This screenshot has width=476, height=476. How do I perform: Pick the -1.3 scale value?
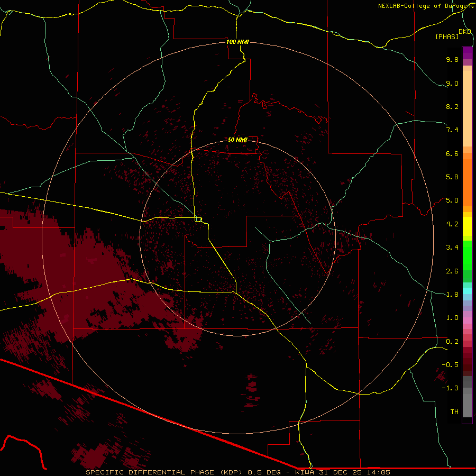[x=450, y=388]
